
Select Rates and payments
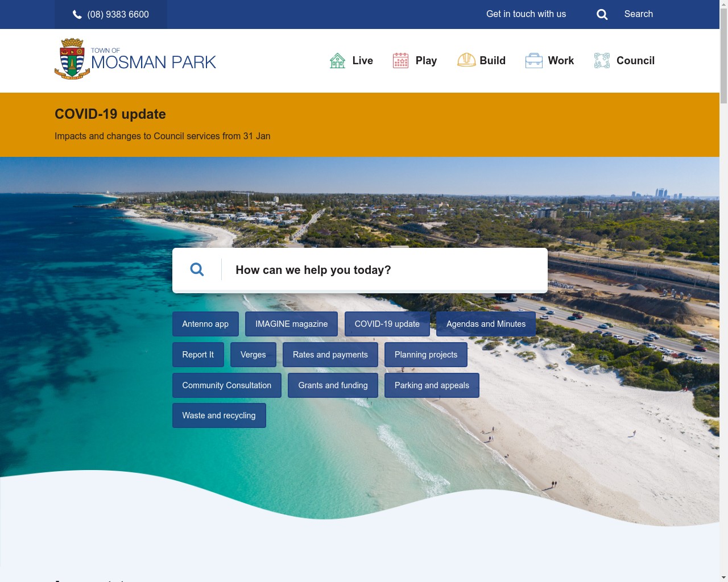point(330,355)
